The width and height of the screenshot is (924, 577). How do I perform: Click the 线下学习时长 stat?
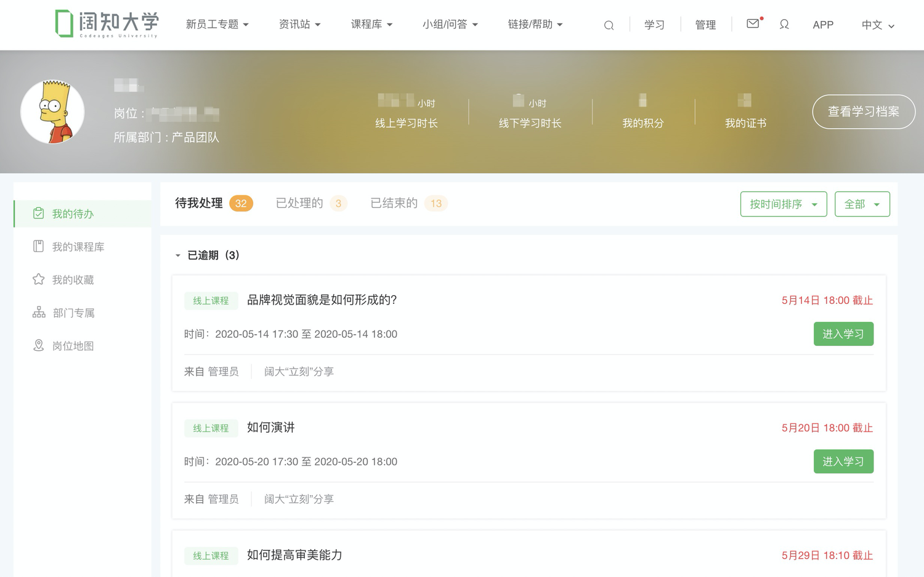click(530, 111)
